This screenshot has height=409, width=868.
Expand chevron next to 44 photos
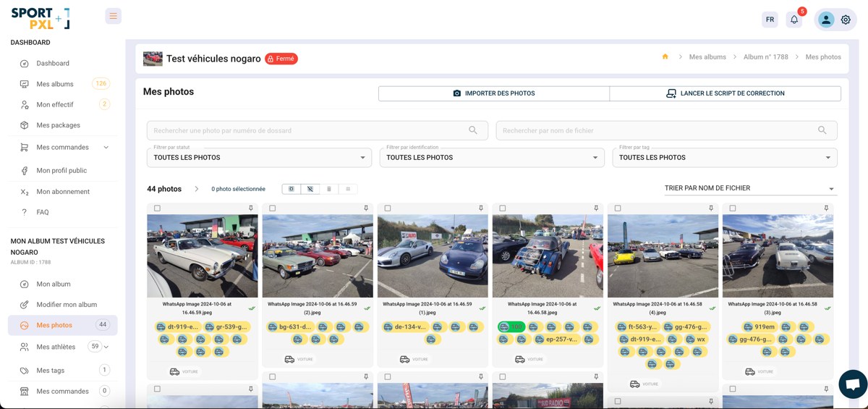(x=197, y=189)
